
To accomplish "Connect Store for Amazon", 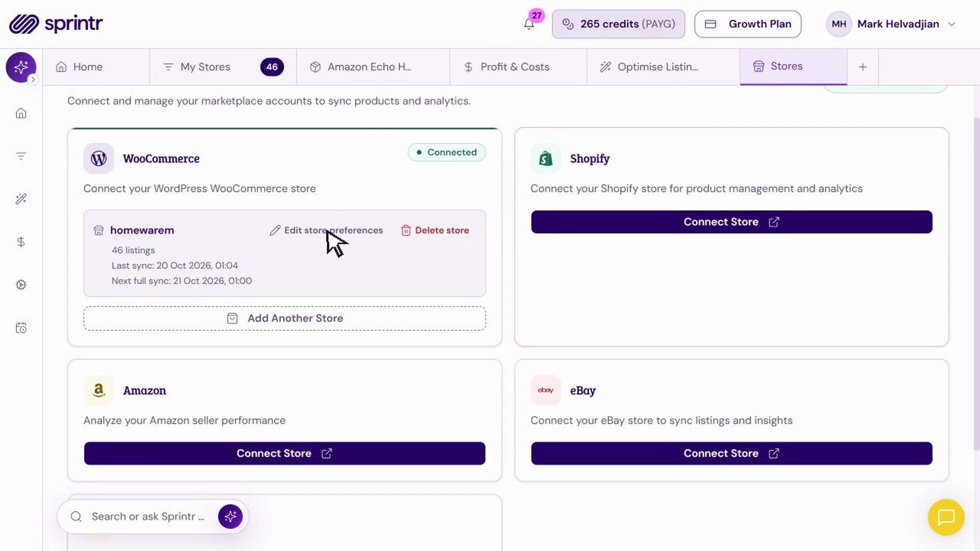I will (284, 454).
